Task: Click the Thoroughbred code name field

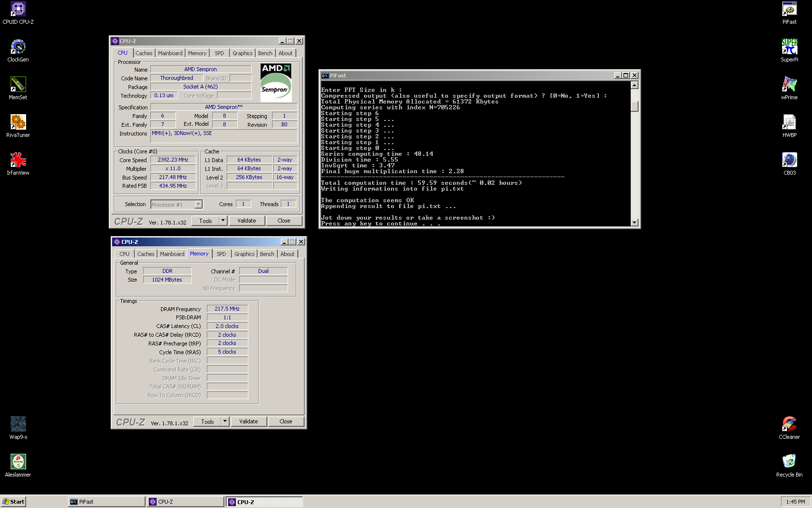Action: pyautogui.click(x=177, y=78)
